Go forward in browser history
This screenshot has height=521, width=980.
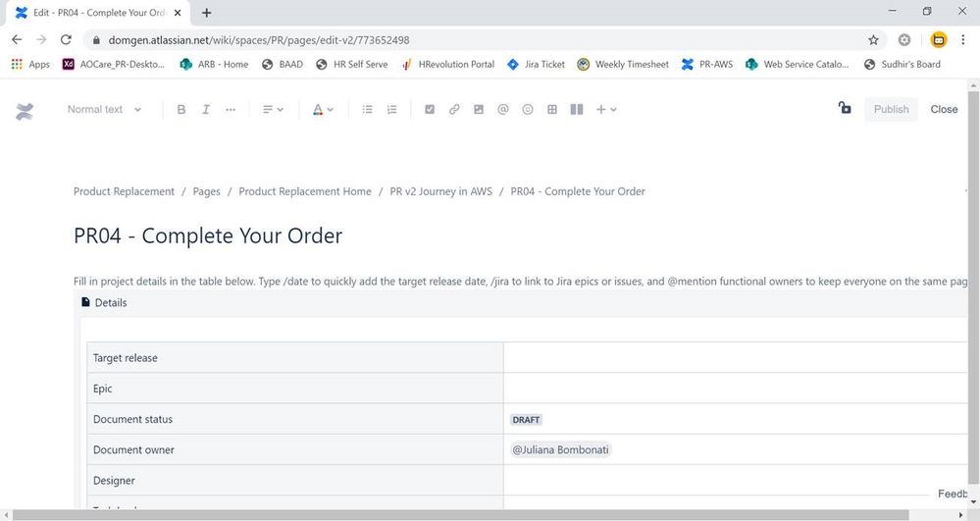pos(41,40)
